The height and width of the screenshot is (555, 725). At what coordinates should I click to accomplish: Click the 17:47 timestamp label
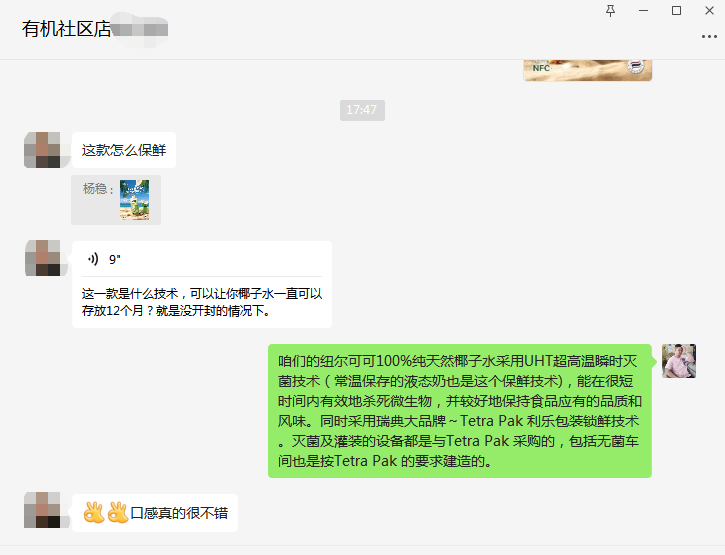[362, 110]
